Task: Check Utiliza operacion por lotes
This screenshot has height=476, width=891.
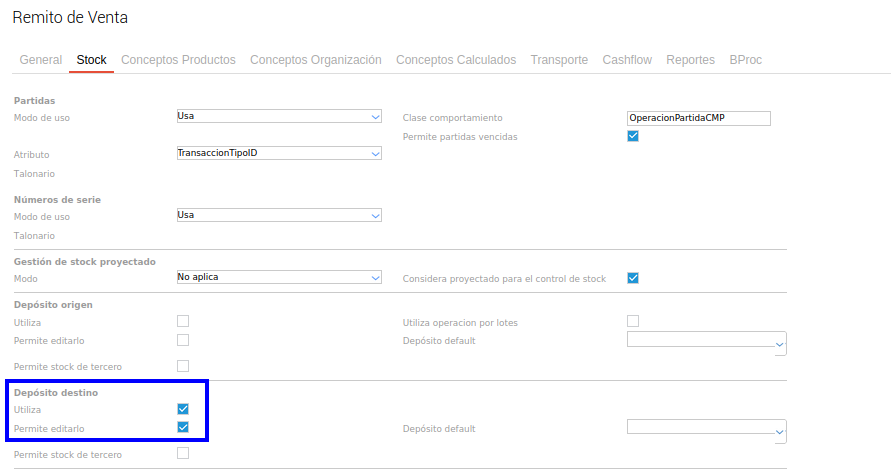Action: click(633, 321)
